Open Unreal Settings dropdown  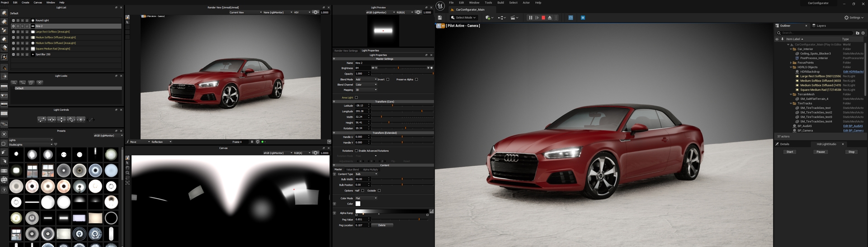point(854,18)
